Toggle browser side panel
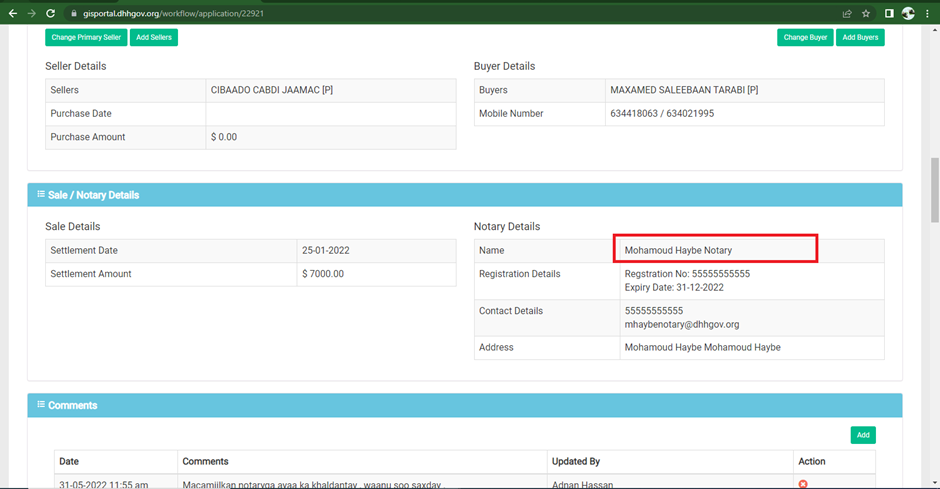Viewport: 940px width, 489px height. pos(889,13)
